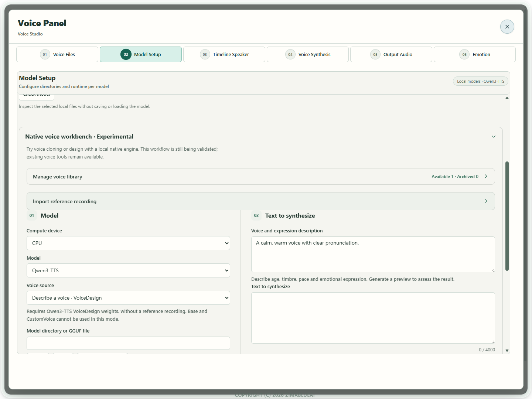Click the scroll down arrow of the panel
Screen dimensions: 532x399
[x=507, y=351]
